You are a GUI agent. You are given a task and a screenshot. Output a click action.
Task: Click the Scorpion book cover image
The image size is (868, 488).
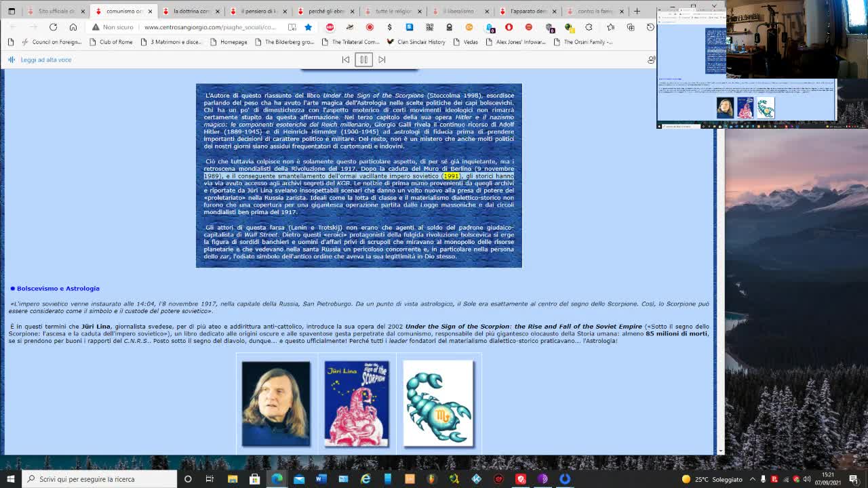click(357, 404)
